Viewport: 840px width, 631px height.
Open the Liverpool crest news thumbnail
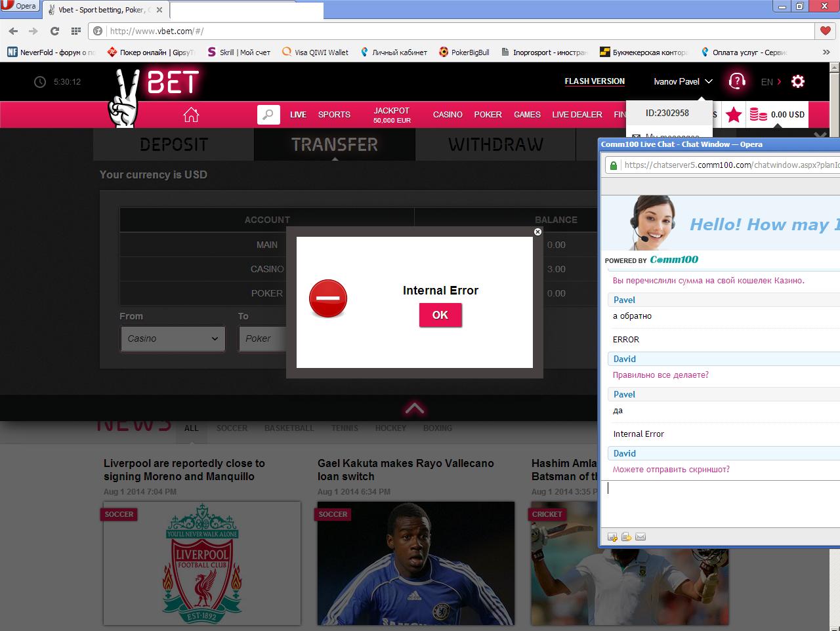[x=202, y=563]
